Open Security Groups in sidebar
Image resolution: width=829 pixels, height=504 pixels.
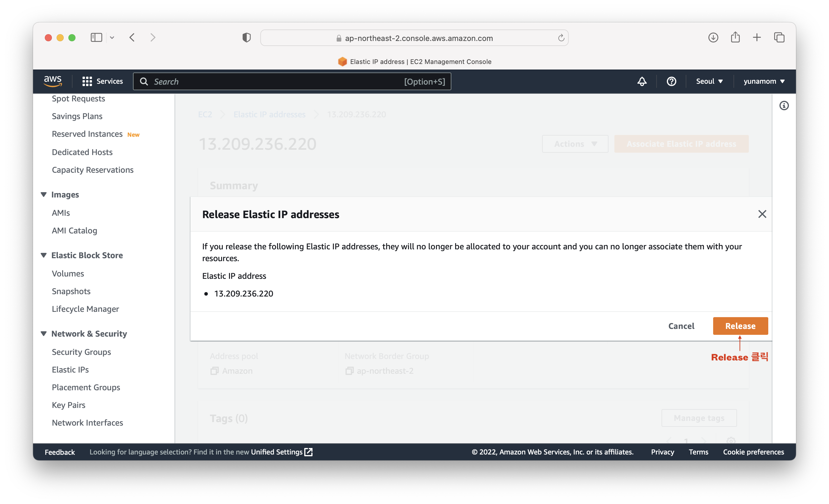[81, 352]
